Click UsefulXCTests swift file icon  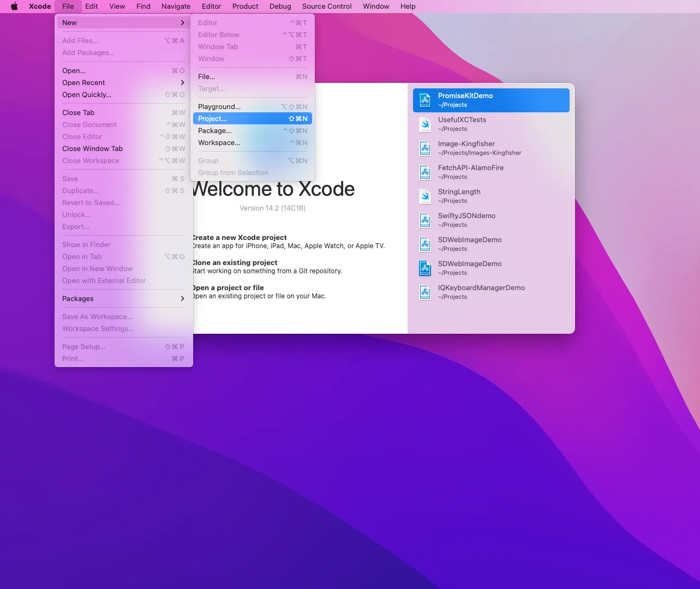click(x=425, y=124)
